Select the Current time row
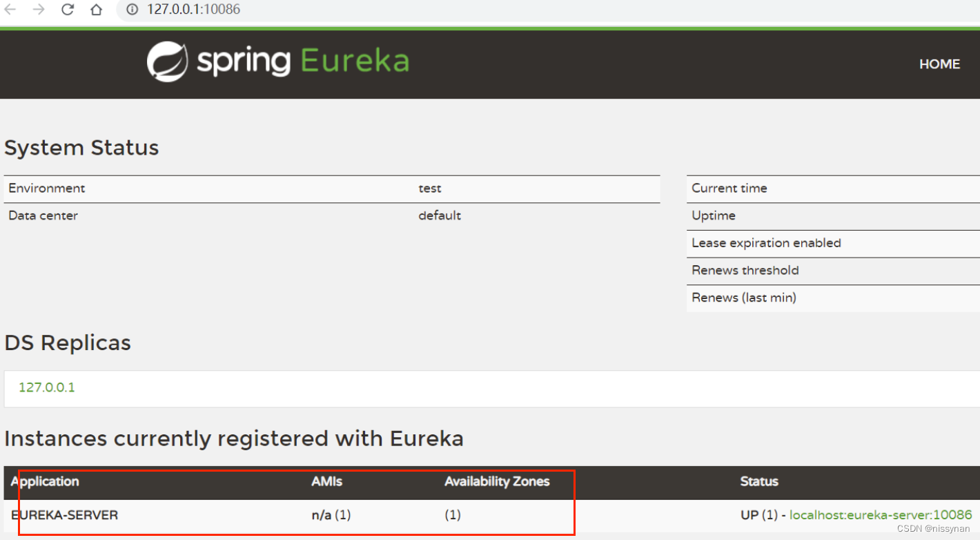 coord(833,189)
